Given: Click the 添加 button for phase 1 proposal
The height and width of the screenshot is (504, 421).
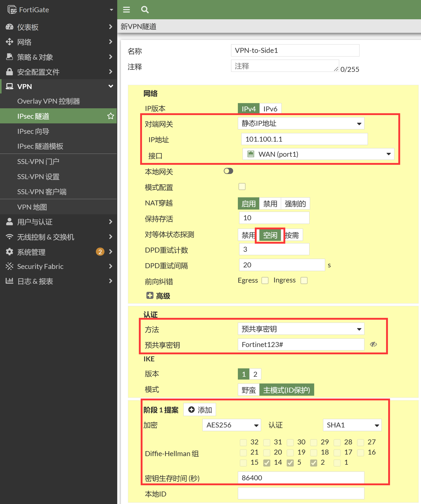Looking at the screenshot, I should 200,410.
